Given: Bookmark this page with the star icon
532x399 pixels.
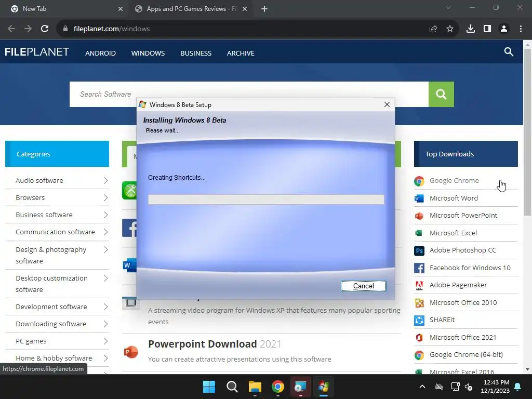Looking at the screenshot, I should tap(449, 29).
